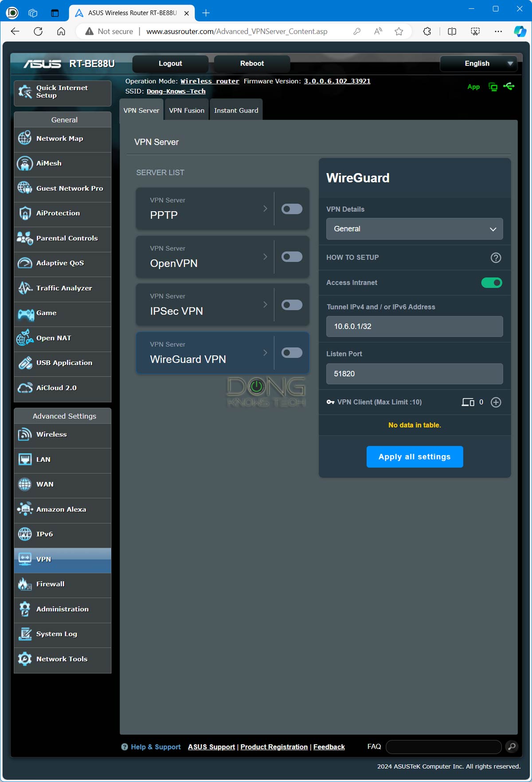Viewport: 532px width, 782px height.
Task: Click the USB status icon in header
Action: point(509,86)
